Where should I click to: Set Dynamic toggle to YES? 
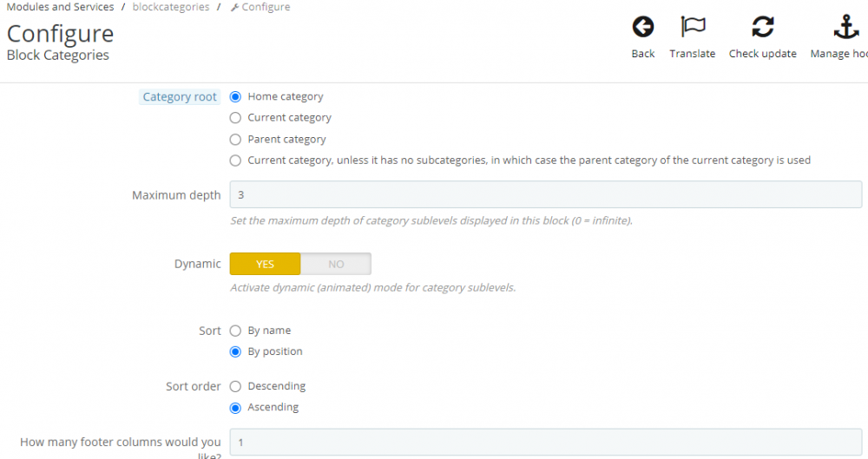pos(265,264)
